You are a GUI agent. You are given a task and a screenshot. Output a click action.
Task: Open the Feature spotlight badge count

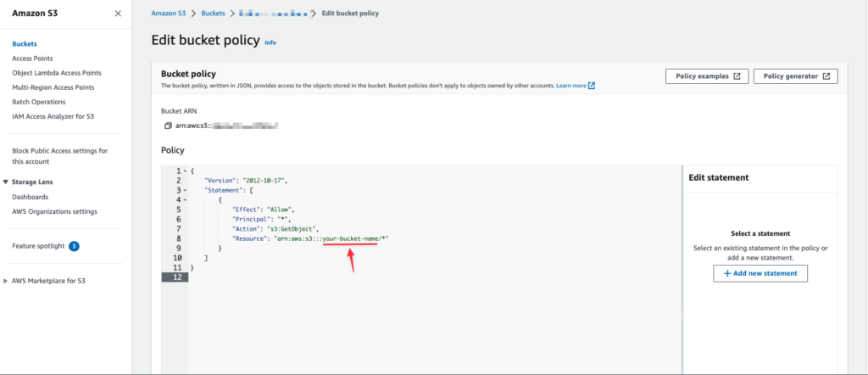click(x=75, y=246)
